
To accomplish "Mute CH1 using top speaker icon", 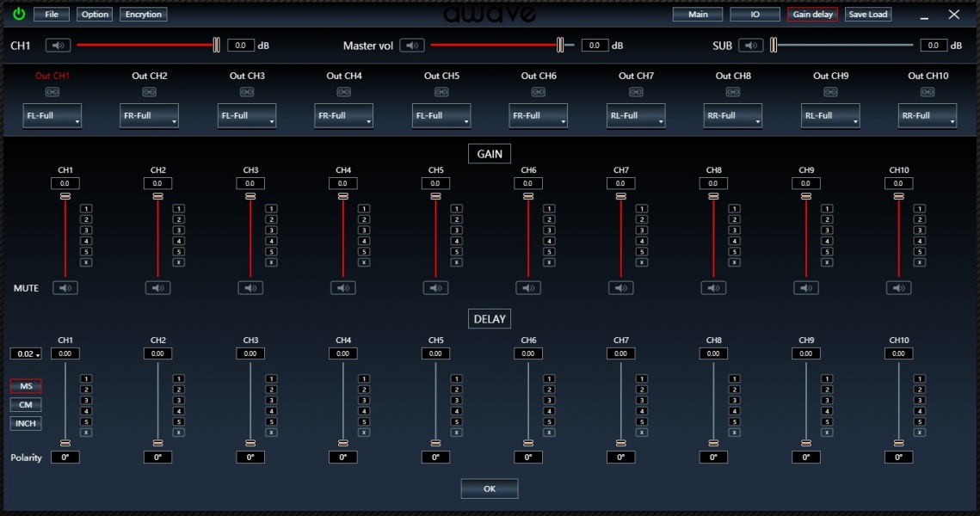I will 59,46.
